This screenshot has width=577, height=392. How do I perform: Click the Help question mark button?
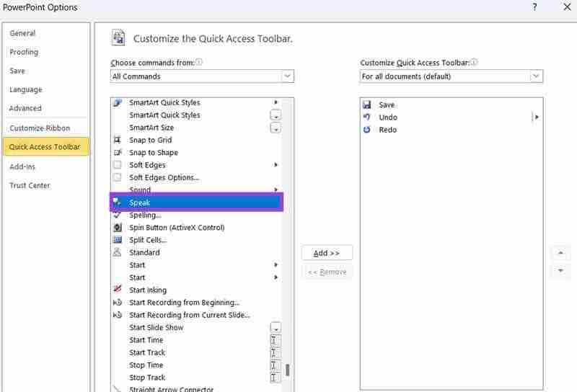(534, 7)
